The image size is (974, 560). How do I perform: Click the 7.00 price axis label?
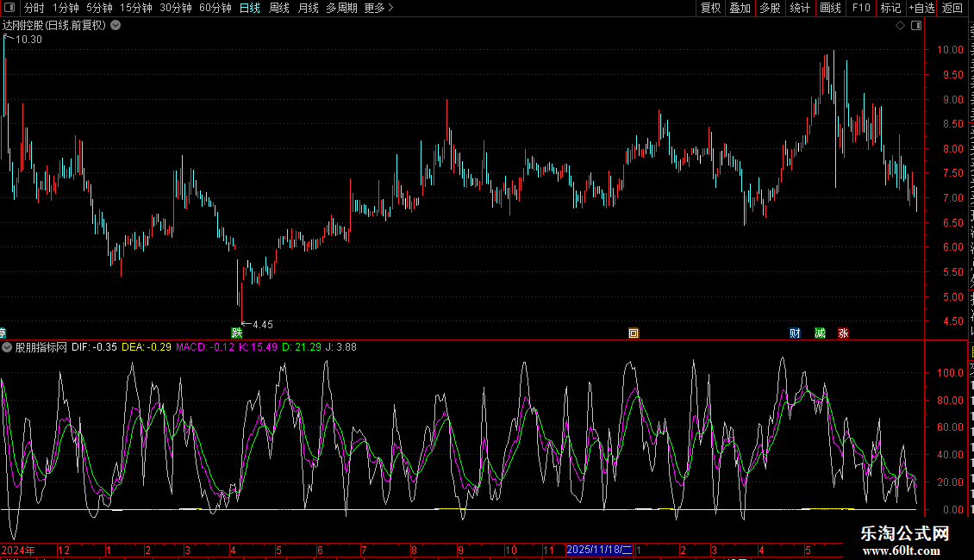pos(952,198)
